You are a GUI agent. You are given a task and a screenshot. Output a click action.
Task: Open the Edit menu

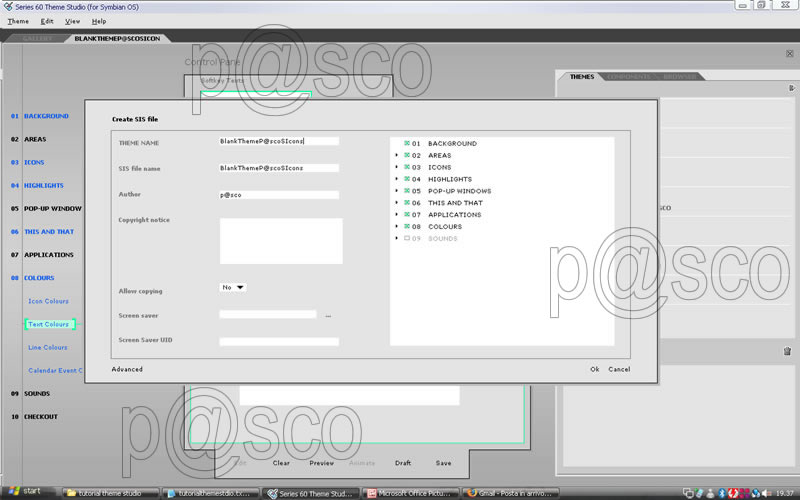[x=47, y=21]
